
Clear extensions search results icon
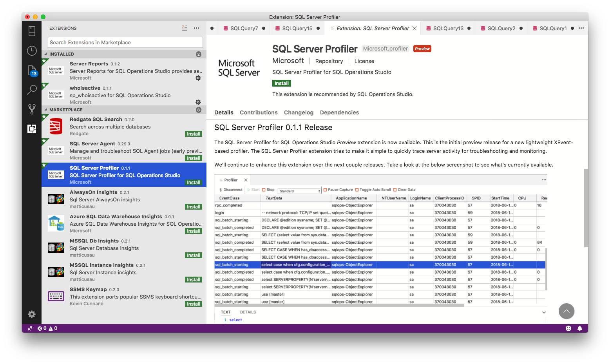coord(185,28)
